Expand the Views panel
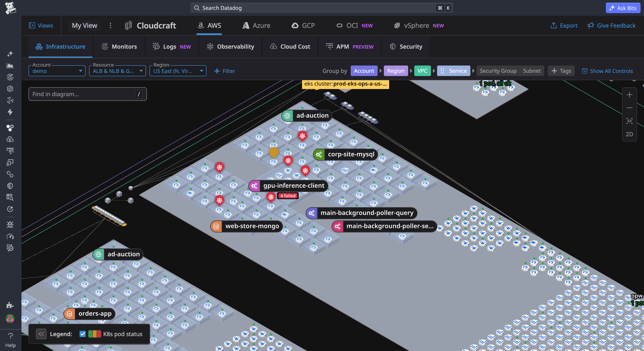Screen dimensions: 644x351 (41, 25)
